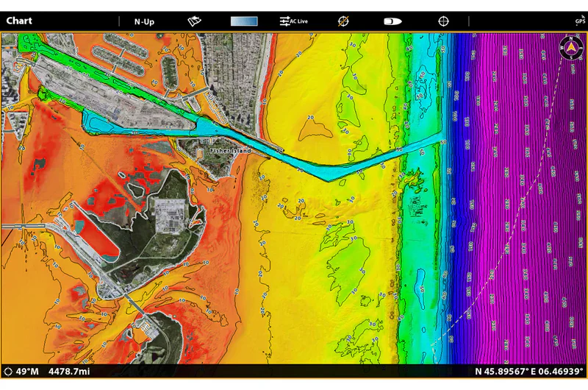
Task: Toggle the crossed-out waypoint target icon
Action: click(x=343, y=21)
